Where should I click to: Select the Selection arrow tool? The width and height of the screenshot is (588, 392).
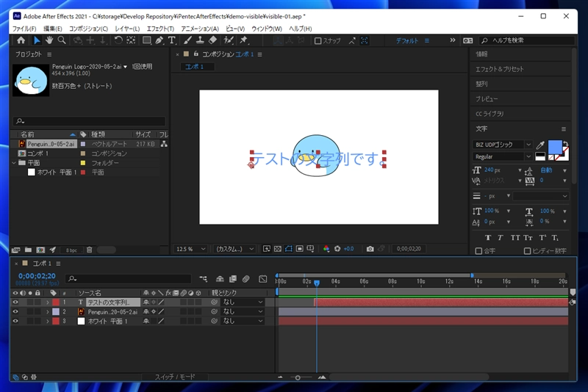37,40
